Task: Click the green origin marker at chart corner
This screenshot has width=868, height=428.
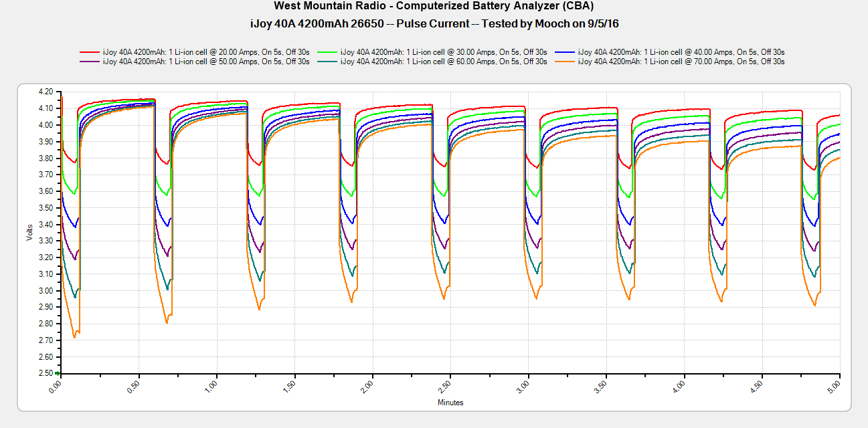Action: [58, 373]
